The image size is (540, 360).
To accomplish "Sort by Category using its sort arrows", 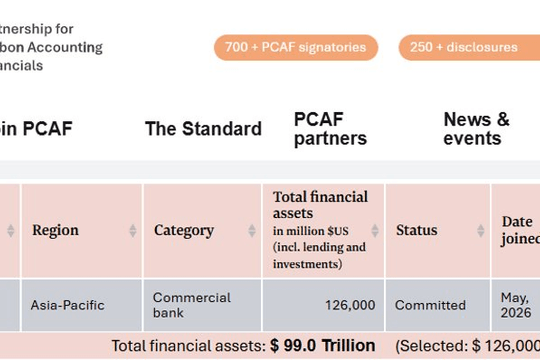I will (x=252, y=230).
